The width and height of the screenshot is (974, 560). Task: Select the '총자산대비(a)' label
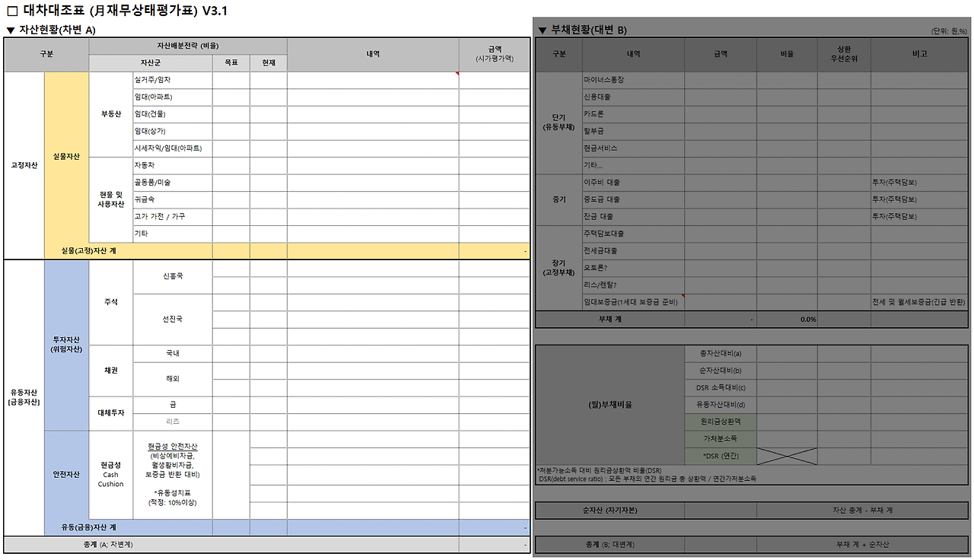[x=721, y=353]
